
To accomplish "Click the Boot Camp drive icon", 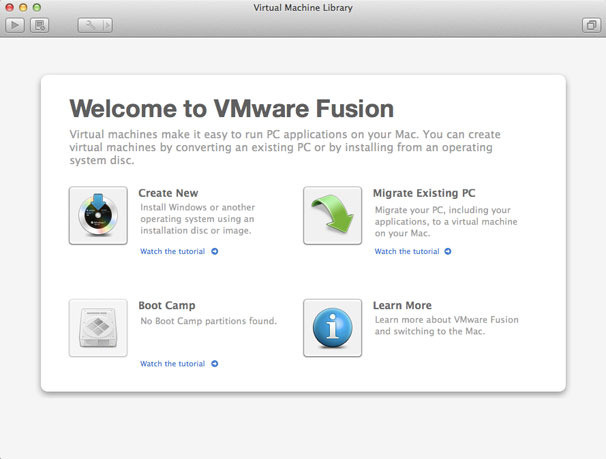I will tap(98, 327).
